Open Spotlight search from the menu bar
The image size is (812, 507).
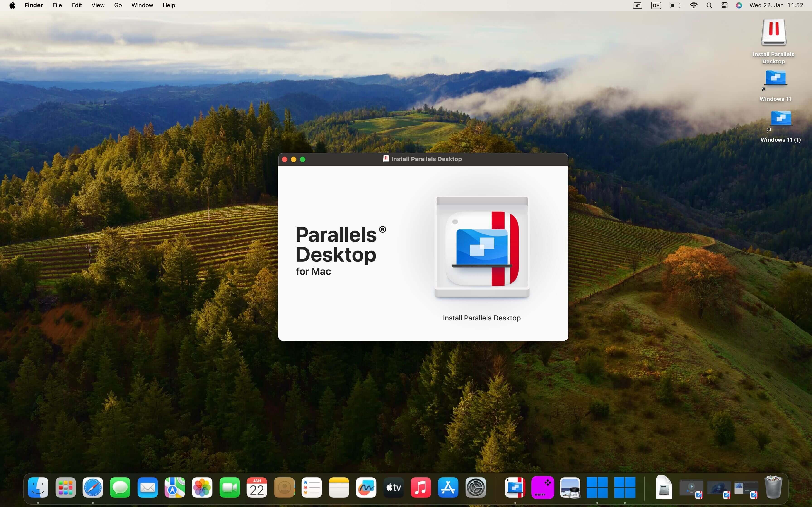point(709,5)
